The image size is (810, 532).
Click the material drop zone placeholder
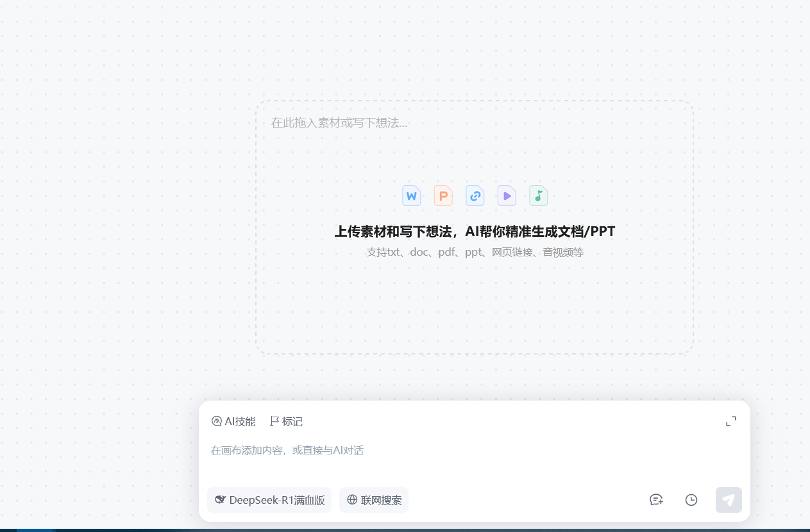340,123
